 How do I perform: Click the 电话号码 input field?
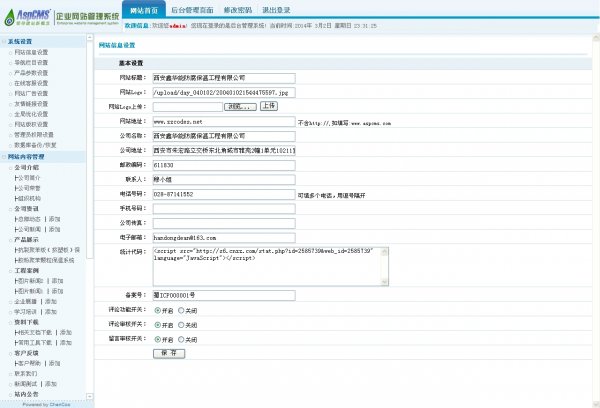[x=224, y=194]
